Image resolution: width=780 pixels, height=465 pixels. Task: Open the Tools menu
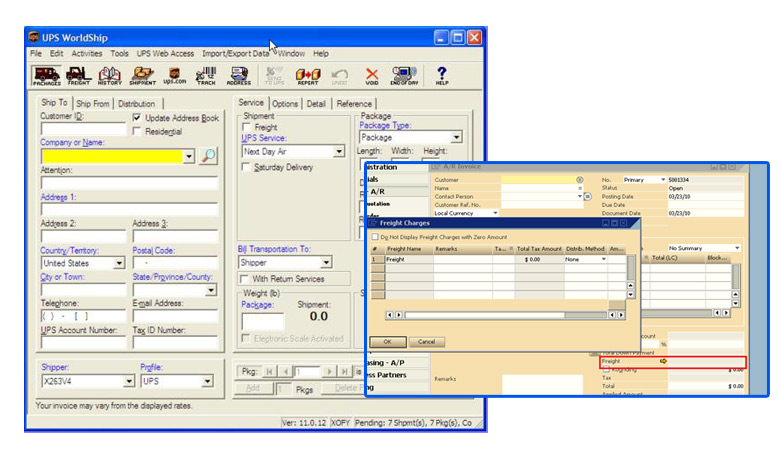(119, 53)
